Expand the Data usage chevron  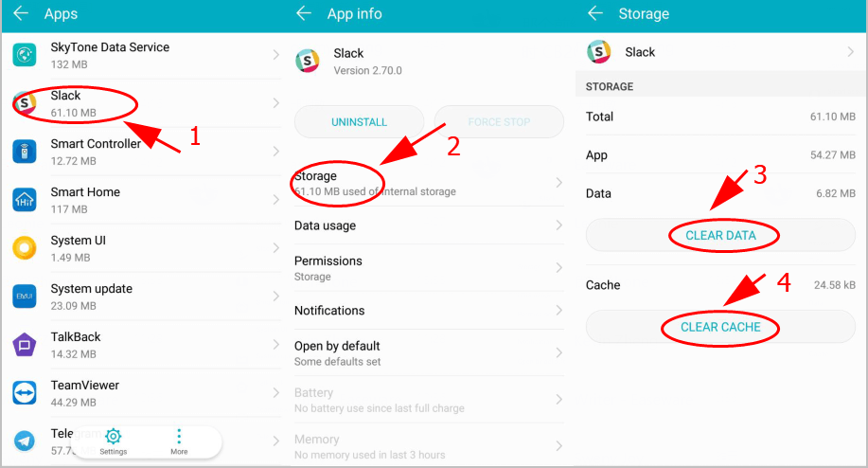[559, 225]
